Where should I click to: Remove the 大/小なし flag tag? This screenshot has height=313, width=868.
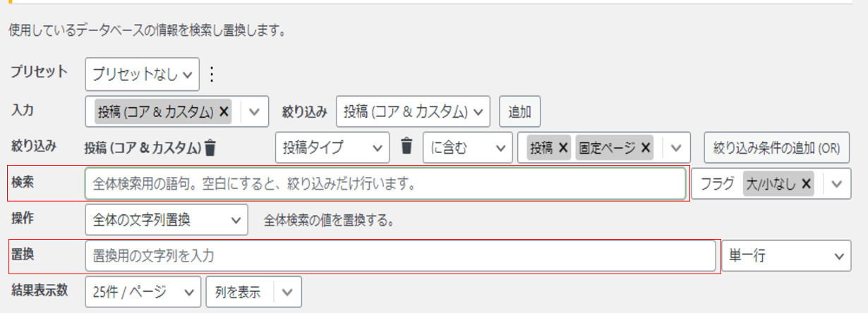[x=807, y=184]
